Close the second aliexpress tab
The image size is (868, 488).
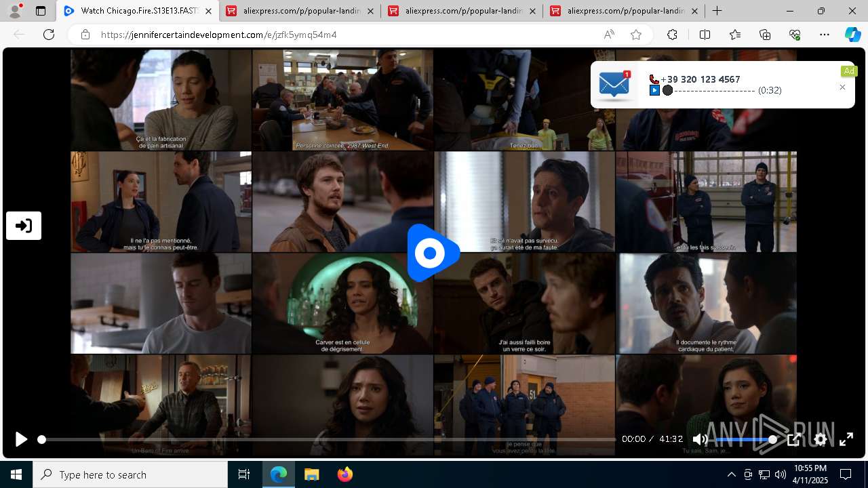tap(532, 11)
